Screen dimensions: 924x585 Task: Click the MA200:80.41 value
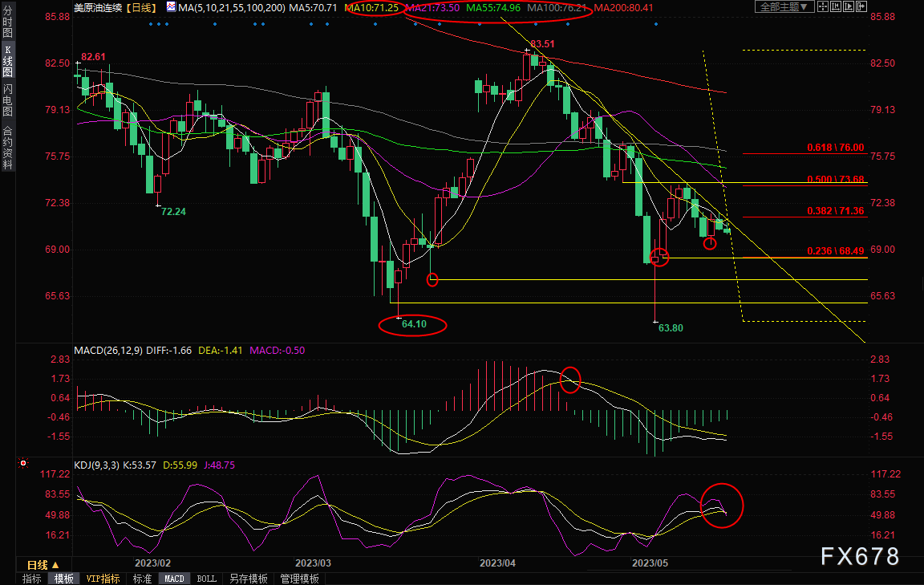[x=623, y=8]
